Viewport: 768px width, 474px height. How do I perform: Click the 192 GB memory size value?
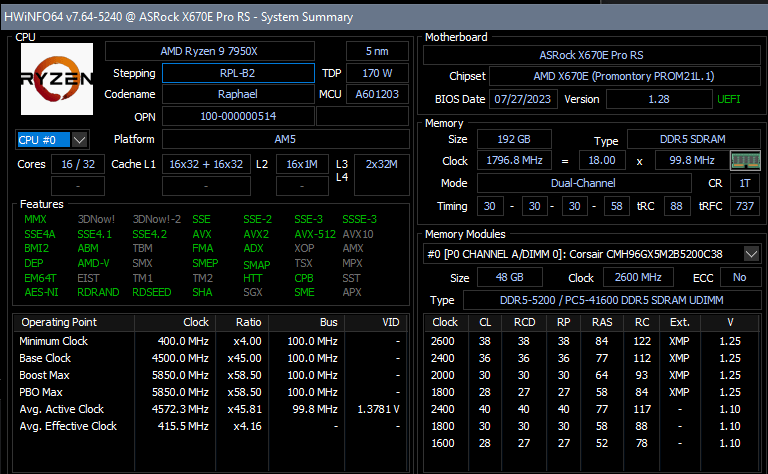(514, 139)
